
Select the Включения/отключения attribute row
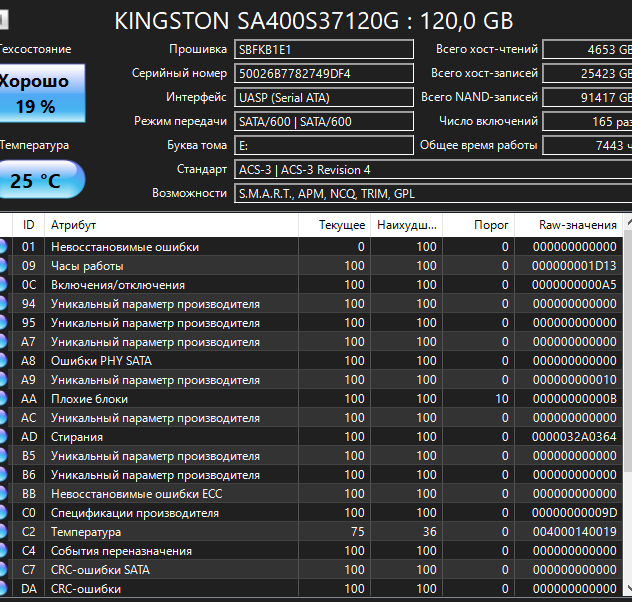coord(311,285)
